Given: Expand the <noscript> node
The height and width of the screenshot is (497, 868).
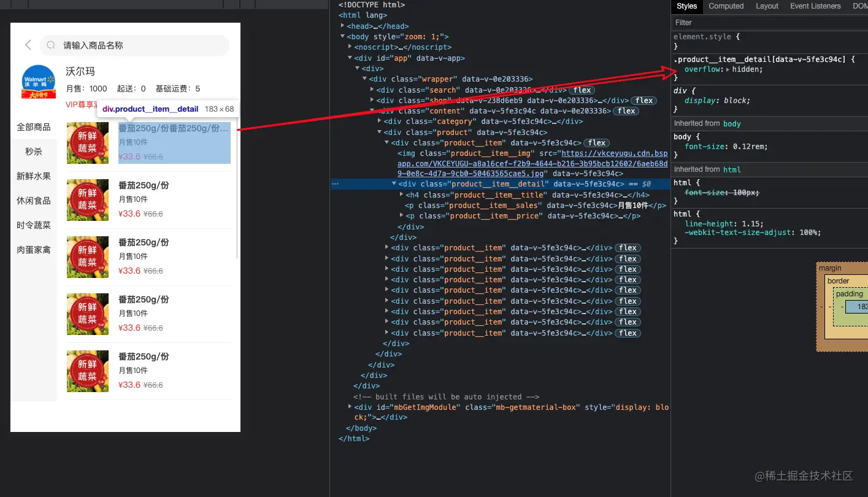Looking at the screenshot, I should [x=350, y=47].
